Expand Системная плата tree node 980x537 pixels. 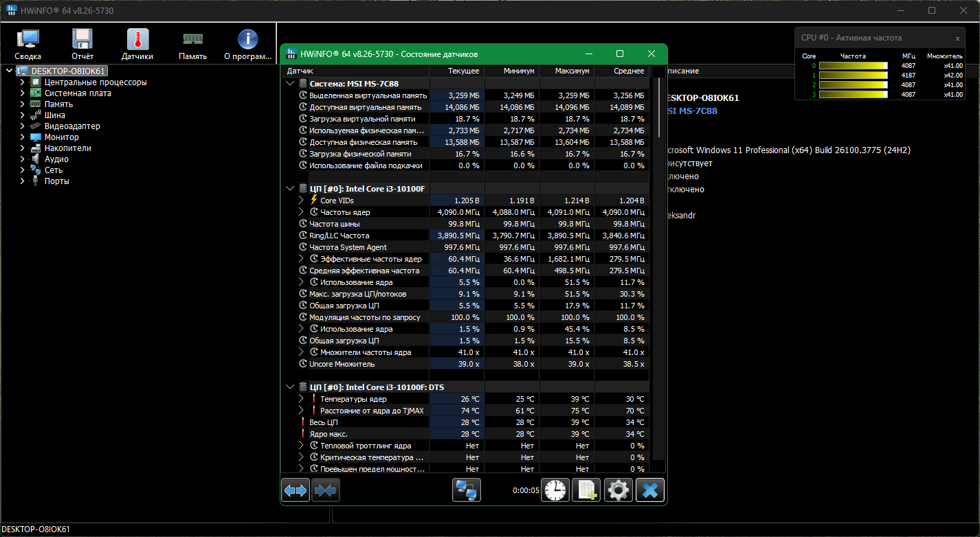[22, 93]
